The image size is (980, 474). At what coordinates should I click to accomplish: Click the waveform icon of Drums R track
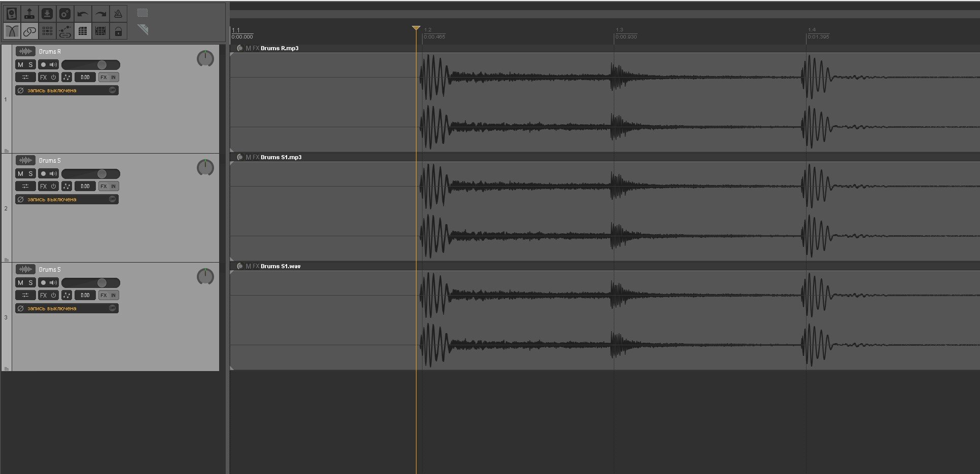25,51
